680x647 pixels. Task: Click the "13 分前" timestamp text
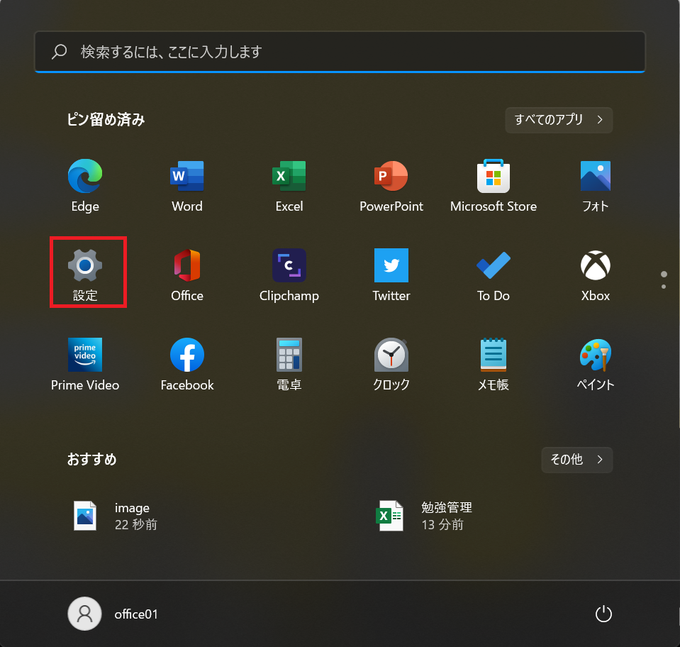[442, 525]
